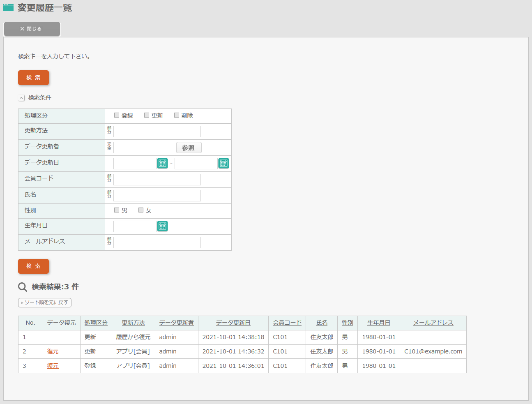532x404 pixels.
Task: Focus the 生年月日 date input
Action: [135, 226]
